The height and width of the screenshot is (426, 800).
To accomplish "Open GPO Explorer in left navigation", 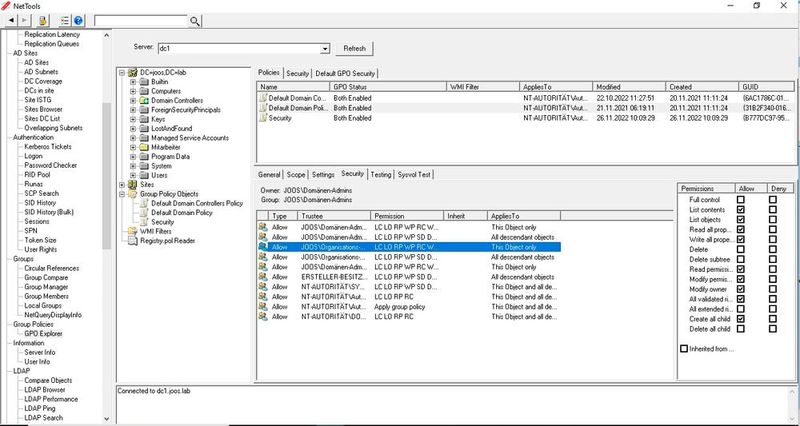I will click(x=43, y=334).
